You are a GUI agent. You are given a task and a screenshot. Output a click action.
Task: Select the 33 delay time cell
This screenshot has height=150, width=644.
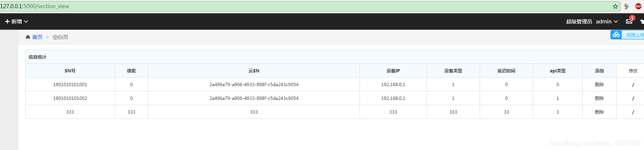[x=506, y=112]
